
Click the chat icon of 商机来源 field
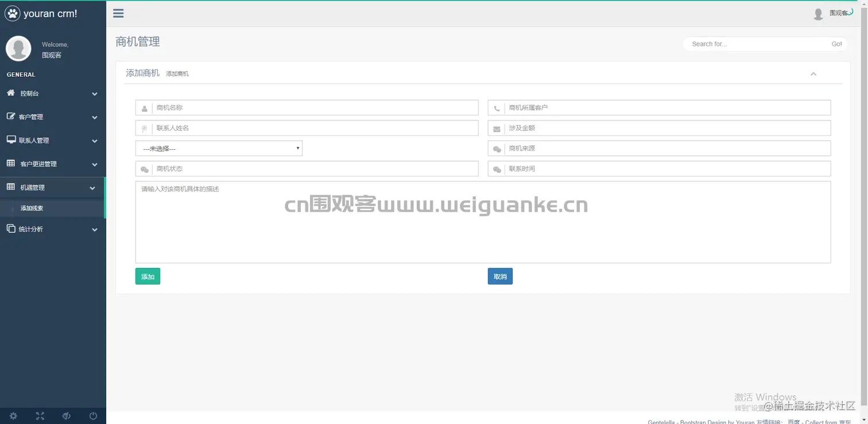pos(497,149)
